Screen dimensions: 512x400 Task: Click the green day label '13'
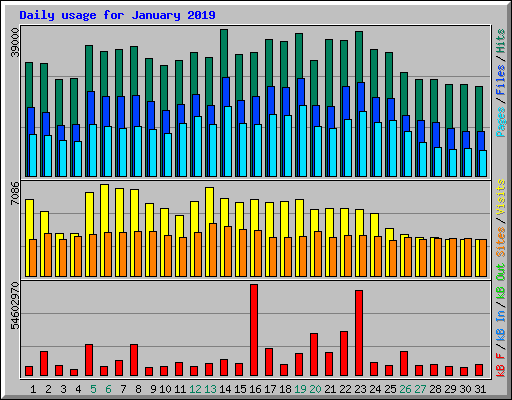(x=210, y=389)
